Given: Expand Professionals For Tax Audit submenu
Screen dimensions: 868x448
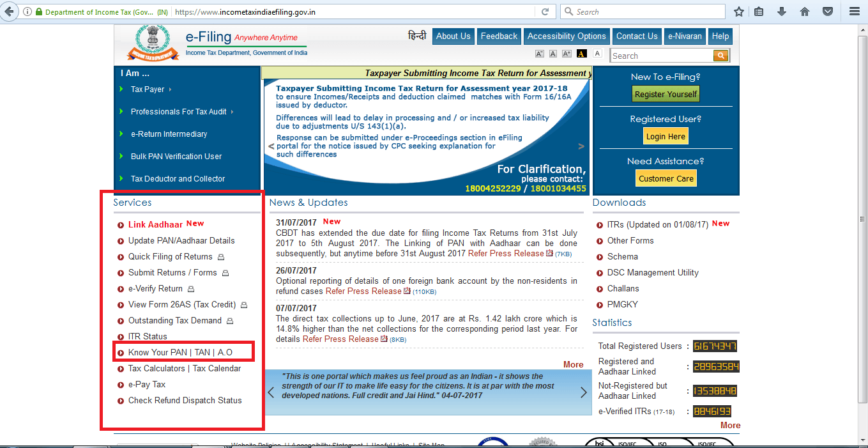Looking at the screenshot, I should pos(179,112).
